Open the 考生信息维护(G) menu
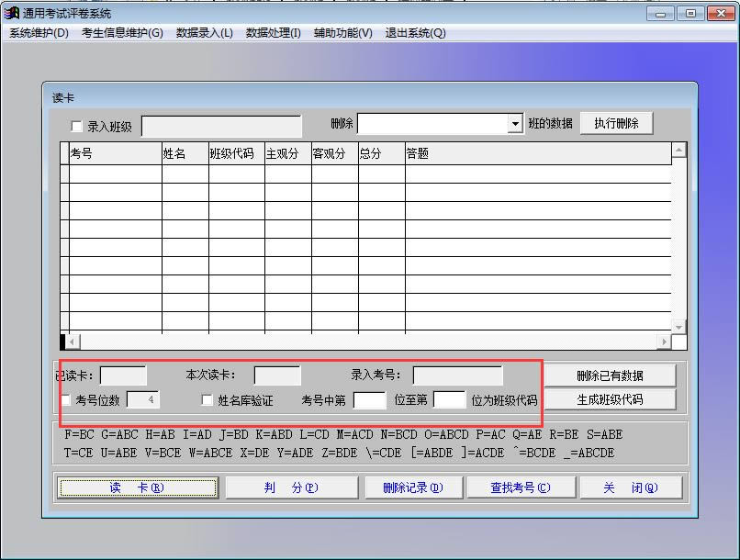This screenshot has height=560, width=740. tap(122, 33)
